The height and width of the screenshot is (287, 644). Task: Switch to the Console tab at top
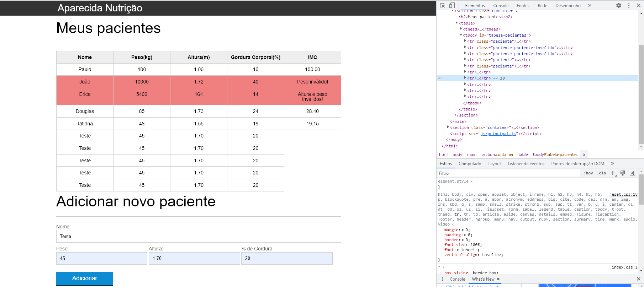[501, 5]
